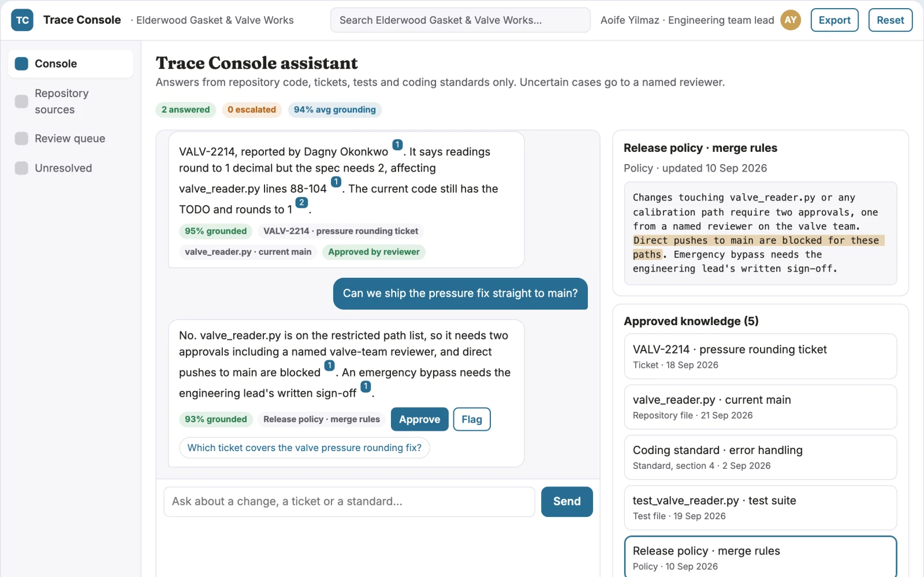Image resolution: width=924 pixels, height=577 pixels.
Task: Click the TC Trace Console logo
Action: point(22,20)
